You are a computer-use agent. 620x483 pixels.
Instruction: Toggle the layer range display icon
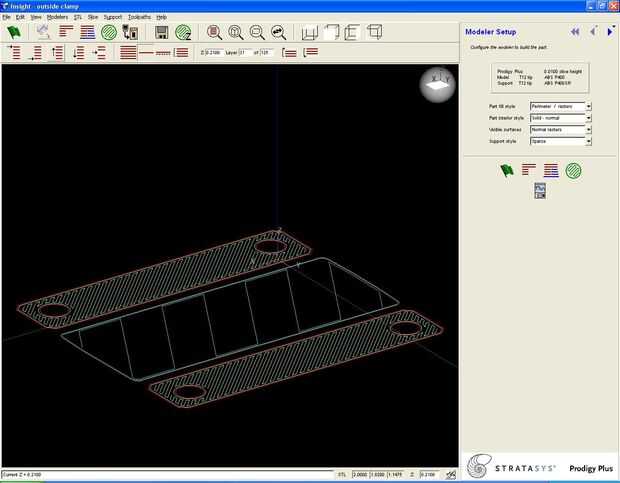click(x=181, y=52)
